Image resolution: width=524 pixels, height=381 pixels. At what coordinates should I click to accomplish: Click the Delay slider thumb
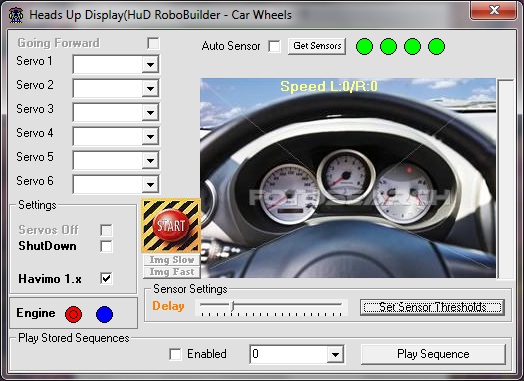tap(233, 306)
